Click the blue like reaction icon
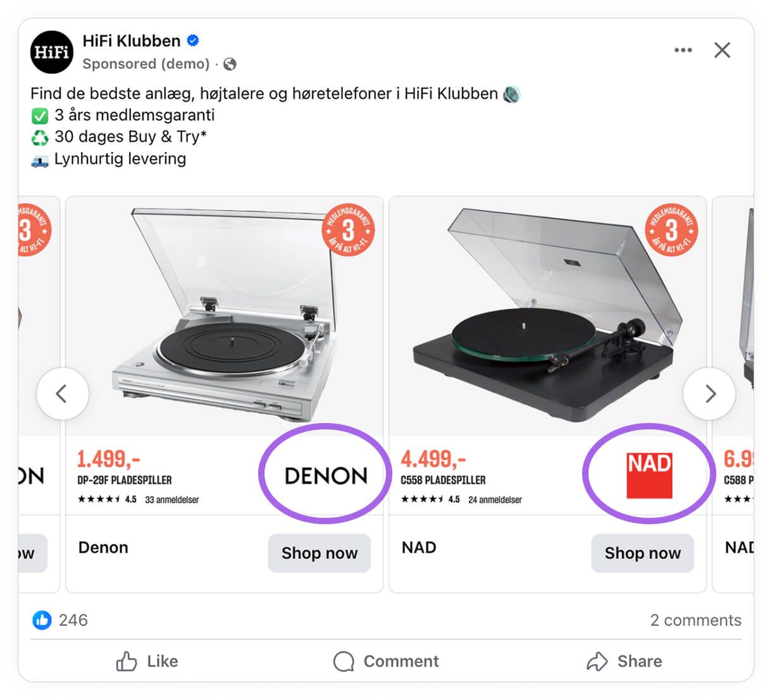This screenshot has height=700, width=772. coord(42,620)
